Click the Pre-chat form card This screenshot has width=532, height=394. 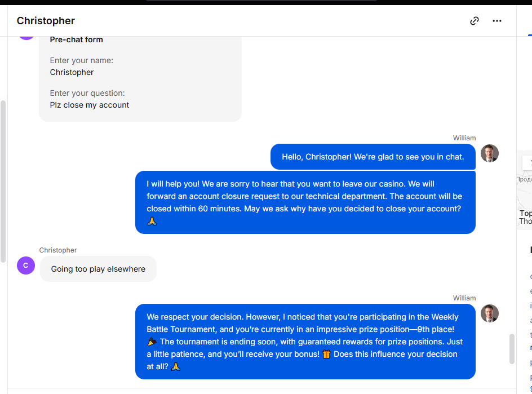[140, 79]
